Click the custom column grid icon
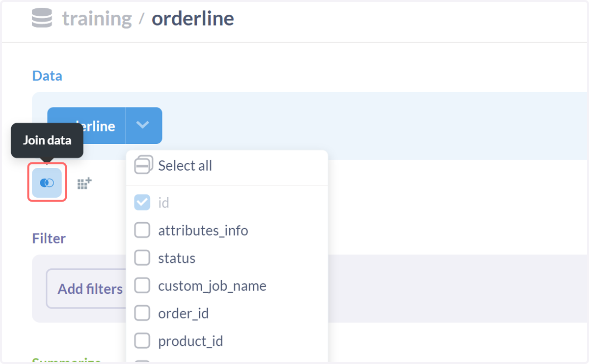This screenshot has height=364, width=589. (x=84, y=183)
